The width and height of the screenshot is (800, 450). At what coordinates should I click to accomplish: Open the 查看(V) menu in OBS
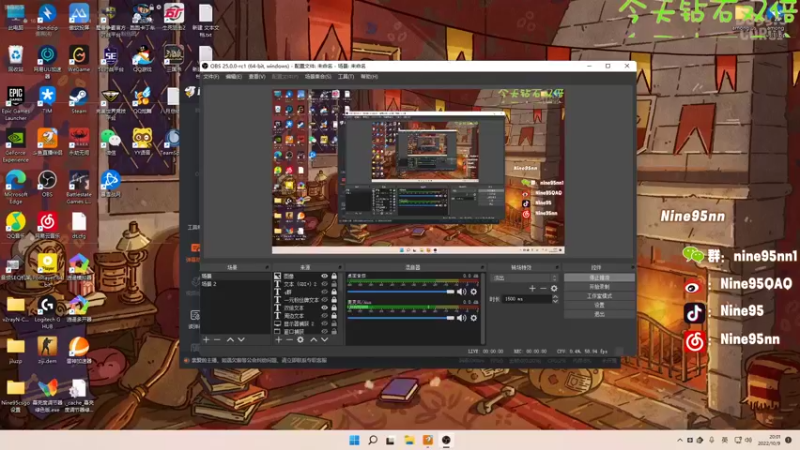point(257,77)
